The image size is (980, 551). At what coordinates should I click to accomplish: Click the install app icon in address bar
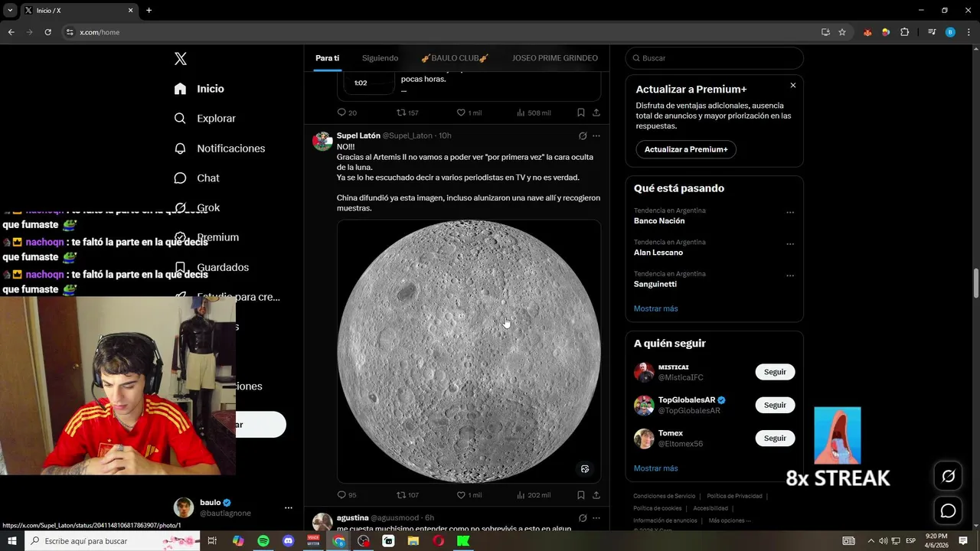pyautogui.click(x=825, y=32)
